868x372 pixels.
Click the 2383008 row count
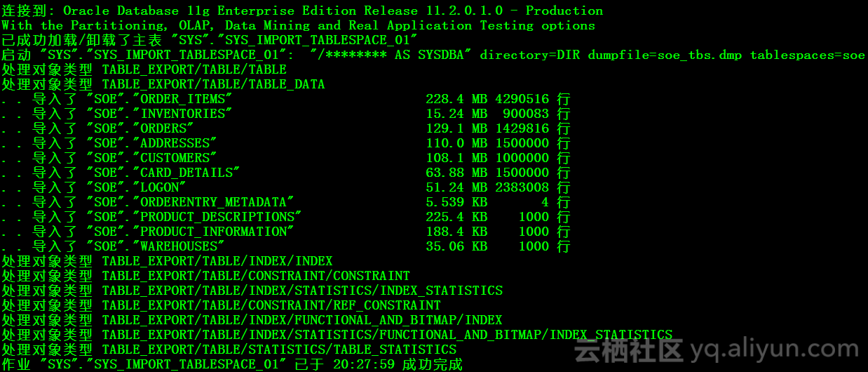[522, 187]
